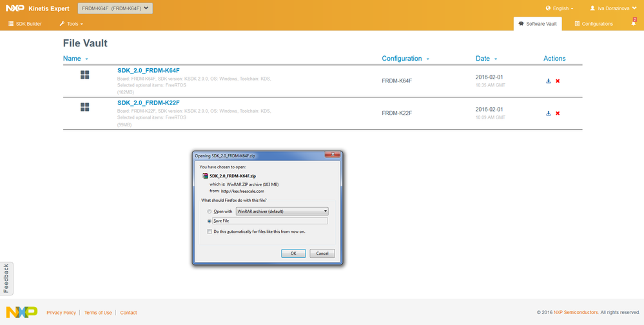Open WinRAR archiver application dropdown
This screenshot has height=325, width=644.
282,212
